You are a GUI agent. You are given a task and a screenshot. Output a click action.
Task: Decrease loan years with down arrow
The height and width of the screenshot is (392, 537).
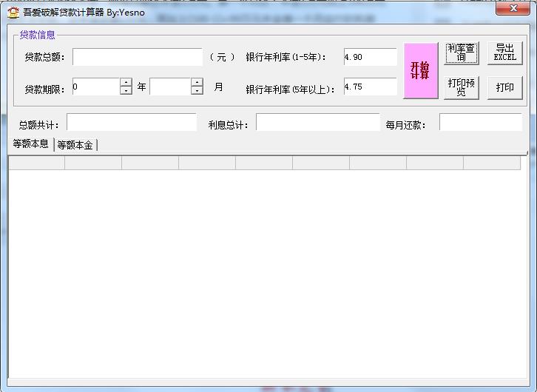(x=126, y=91)
